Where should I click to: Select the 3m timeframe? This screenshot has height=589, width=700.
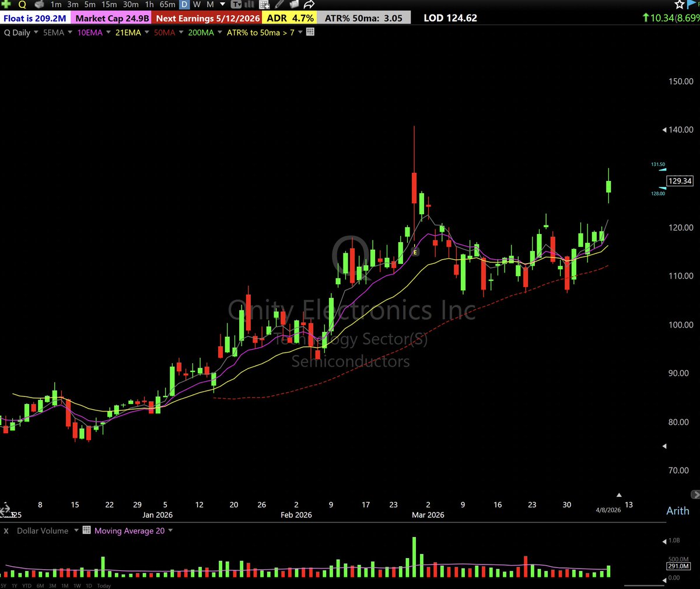click(x=72, y=4)
